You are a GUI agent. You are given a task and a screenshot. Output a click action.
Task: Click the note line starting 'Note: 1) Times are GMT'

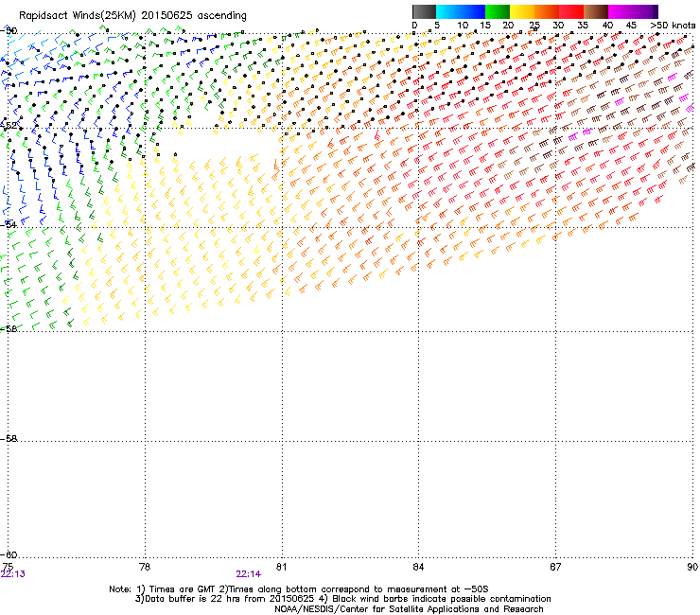299,589
